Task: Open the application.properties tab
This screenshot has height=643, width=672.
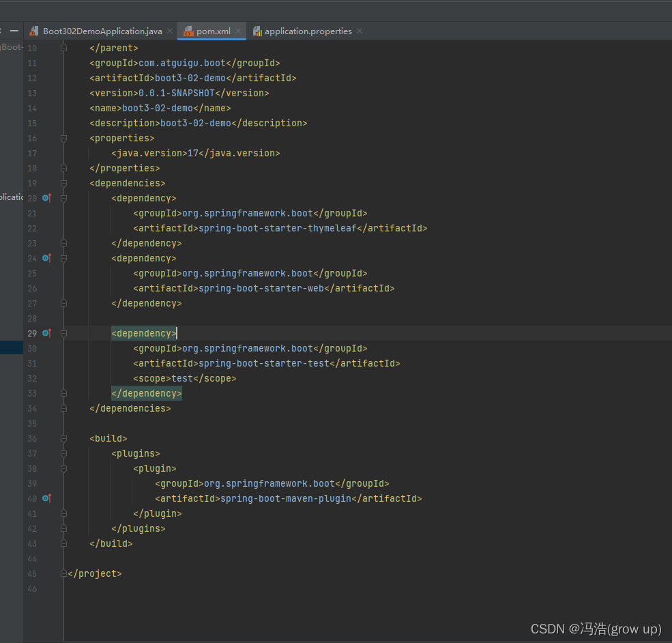Action: [308, 31]
